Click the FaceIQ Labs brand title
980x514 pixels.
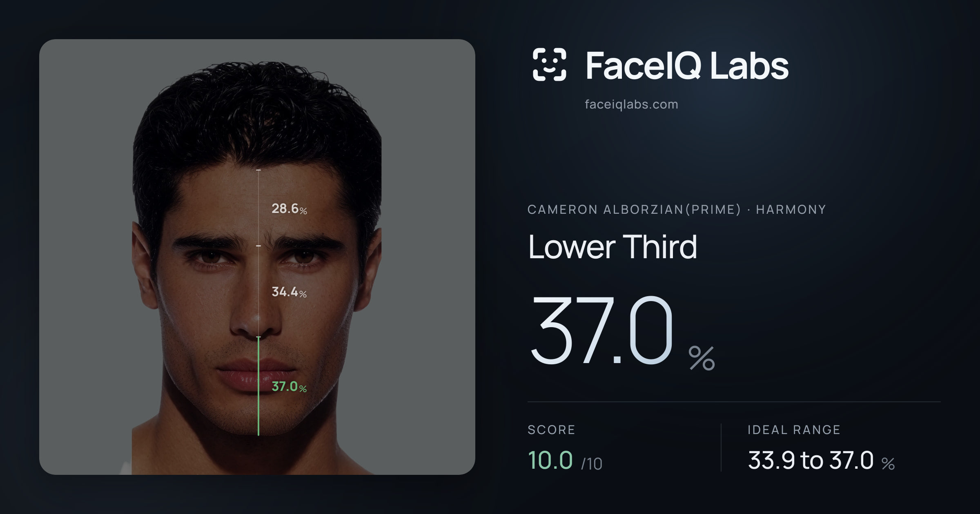[x=687, y=65]
